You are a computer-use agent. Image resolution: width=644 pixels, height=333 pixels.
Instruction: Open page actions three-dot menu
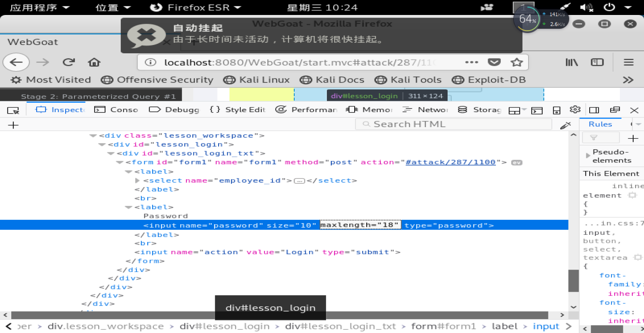pyautogui.click(x=472, y=62)
